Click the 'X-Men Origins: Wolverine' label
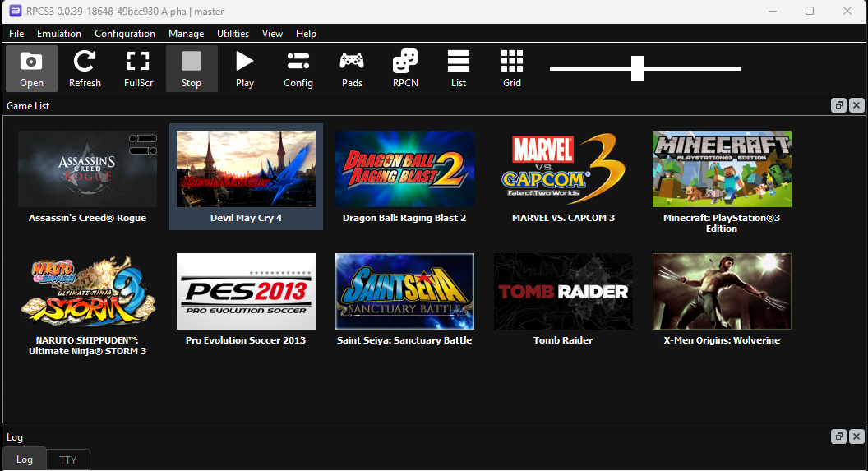Viewport: 868px width, 471px height. click(x=722, y=340)
